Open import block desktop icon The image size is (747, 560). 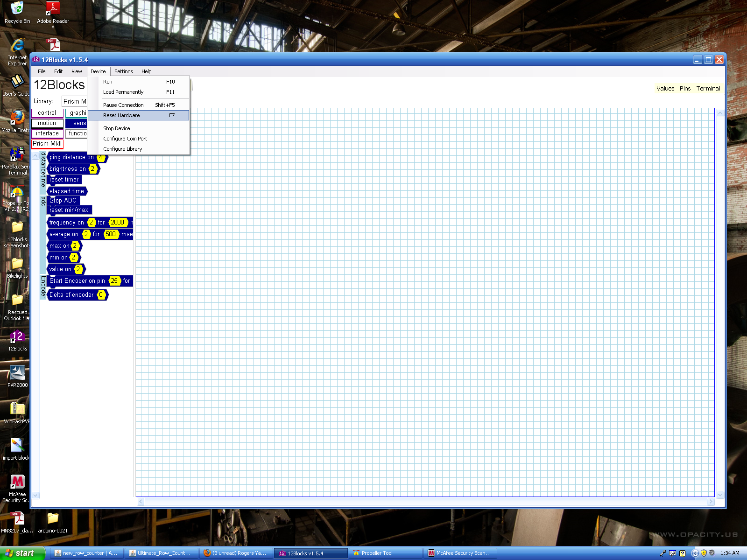tap(17, 449)
